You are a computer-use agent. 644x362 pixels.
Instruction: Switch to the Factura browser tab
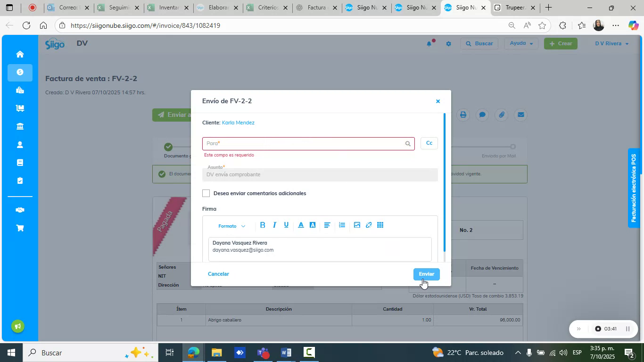316,8
